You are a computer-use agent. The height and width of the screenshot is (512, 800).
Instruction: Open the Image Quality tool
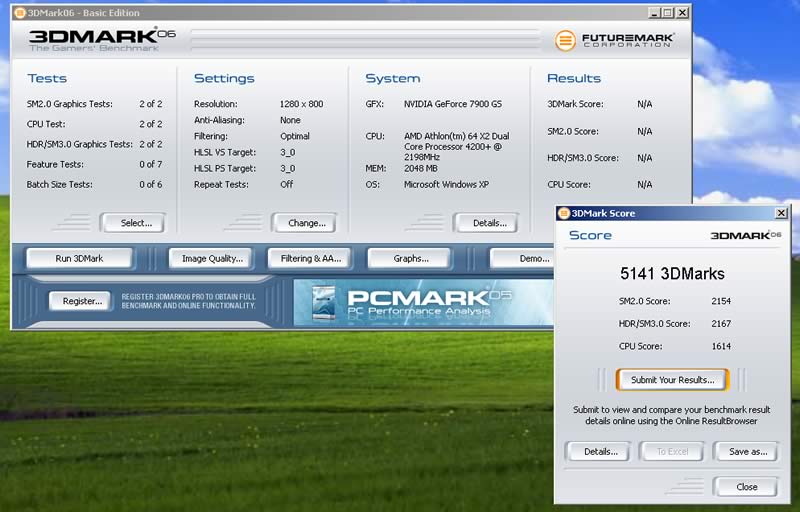pyautogui.click(x=212, y=258)
